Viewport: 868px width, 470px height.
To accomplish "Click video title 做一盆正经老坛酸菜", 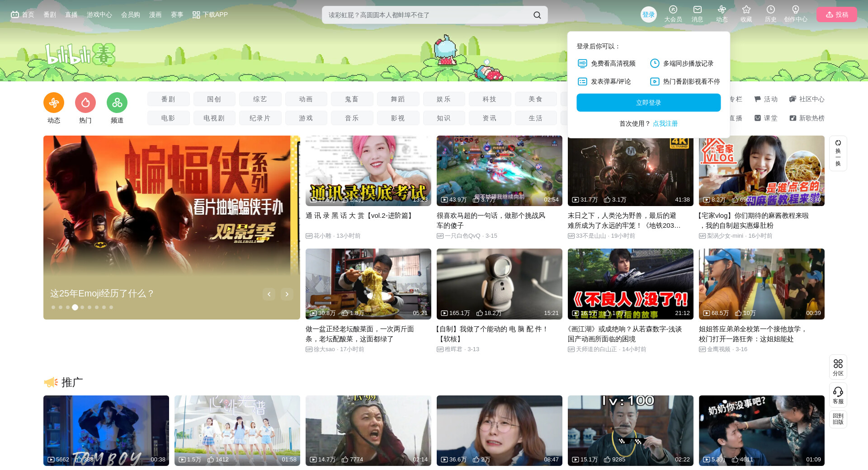I will 360,334.
